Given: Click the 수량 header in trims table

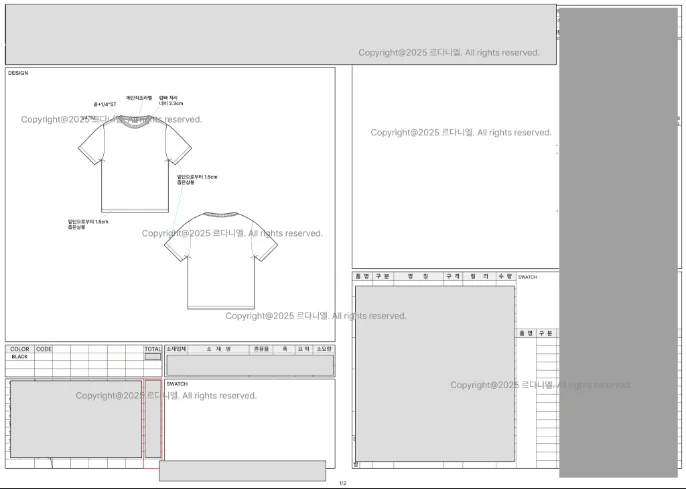Looking at the screenshot, I should (504, 275).
